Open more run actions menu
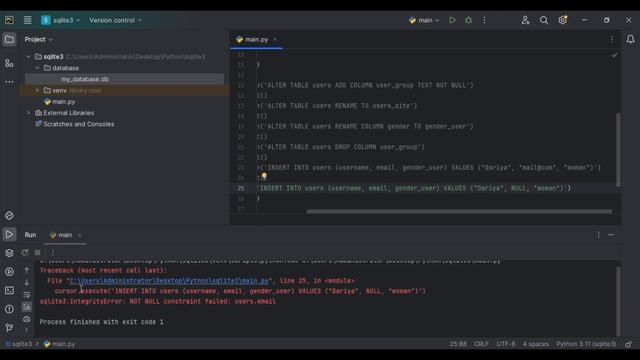This screenshot has width=640, height=360. (484, 20)
